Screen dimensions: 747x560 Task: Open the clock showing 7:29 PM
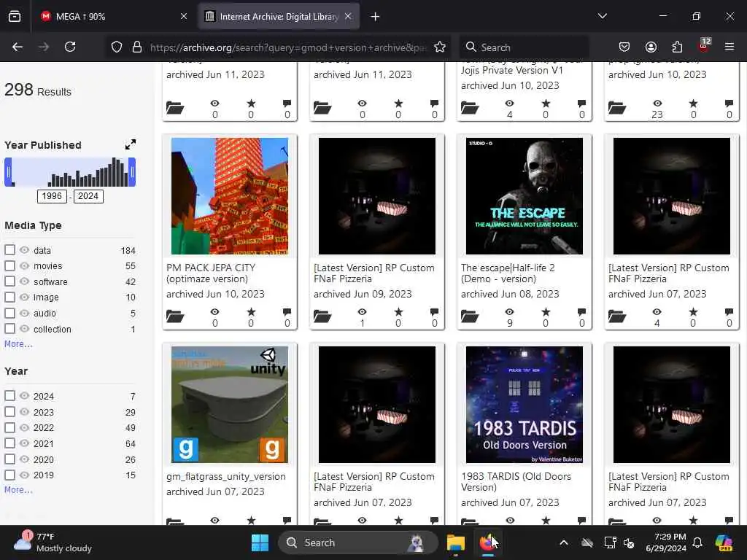(666, 542)
